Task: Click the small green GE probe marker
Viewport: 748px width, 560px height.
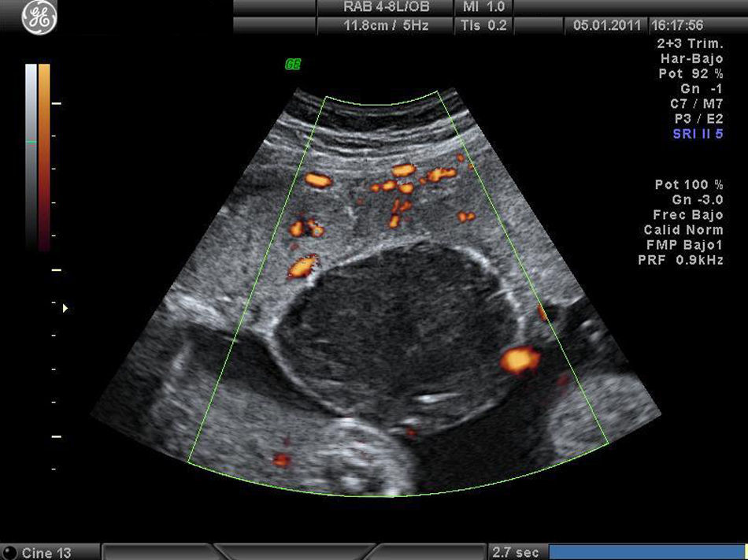Action: [293, 65]
